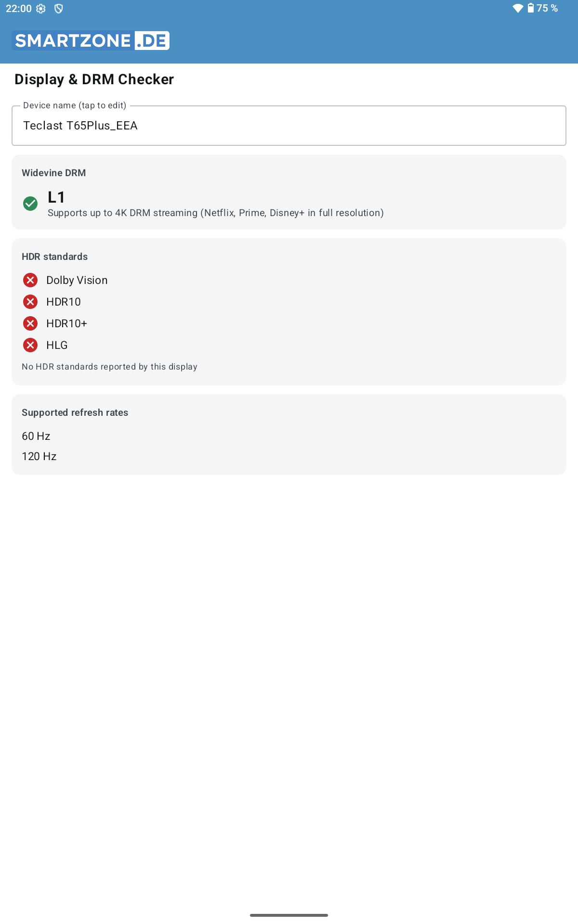This screenshot has height=924, width=578.
Task: Tap the Widevine DRM card heading
Action: click(x=54, y=173)
